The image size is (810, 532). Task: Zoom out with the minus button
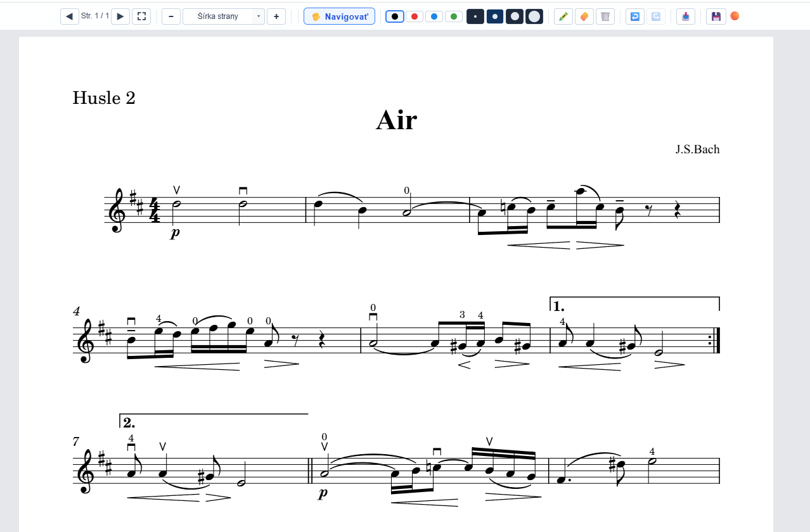pyautogui.click(x=171, y=16)
